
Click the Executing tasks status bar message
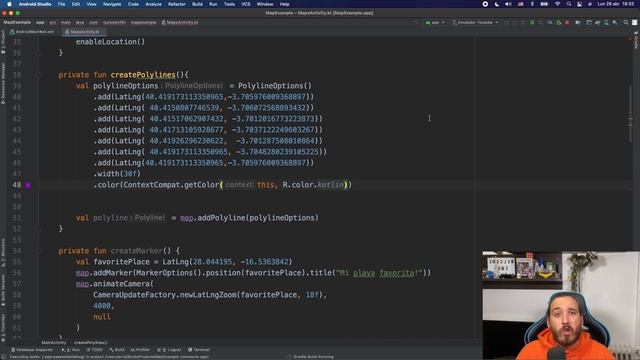[x=109, y=357]
